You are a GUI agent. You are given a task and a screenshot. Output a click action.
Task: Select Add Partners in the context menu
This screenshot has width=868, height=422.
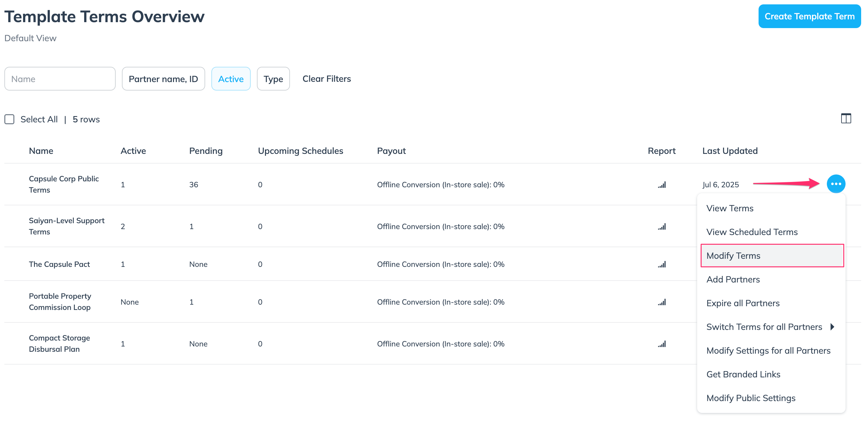733,279
